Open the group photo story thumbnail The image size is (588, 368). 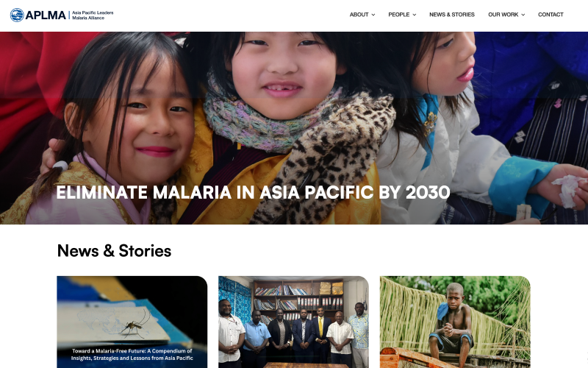click(293, 322)
